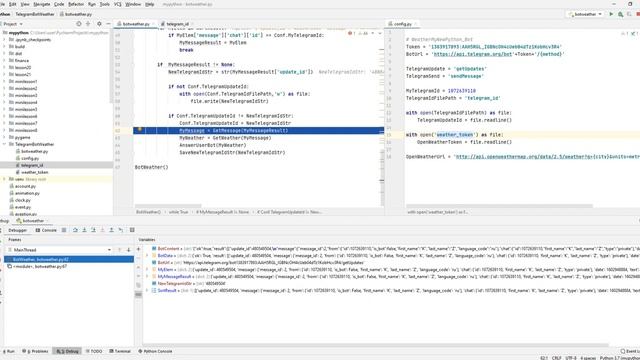Open the Refactor menu
The width and height of the screenshot is (640, 360).
(x=76, y=4)
